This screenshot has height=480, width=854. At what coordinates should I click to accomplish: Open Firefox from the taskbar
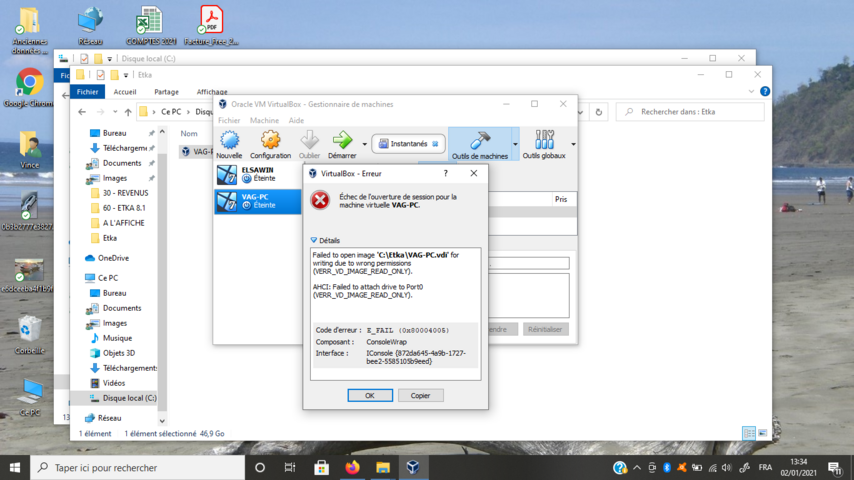352,467
